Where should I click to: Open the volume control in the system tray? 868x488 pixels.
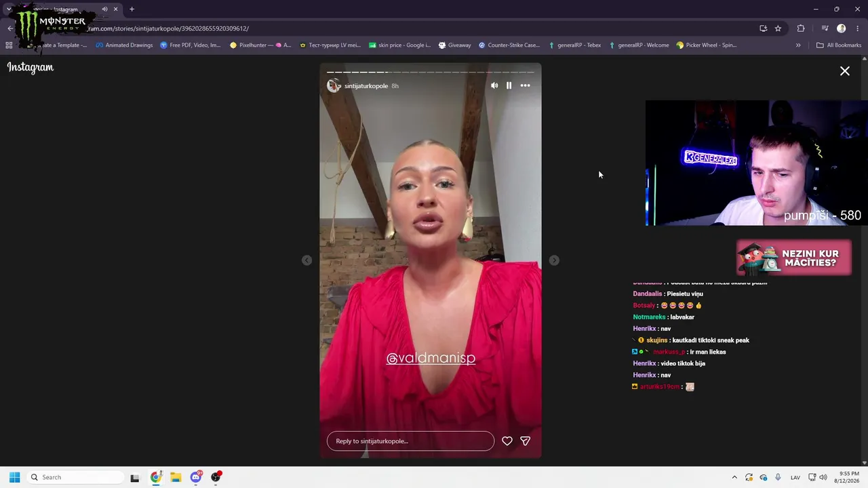click(x=823, y=477)
